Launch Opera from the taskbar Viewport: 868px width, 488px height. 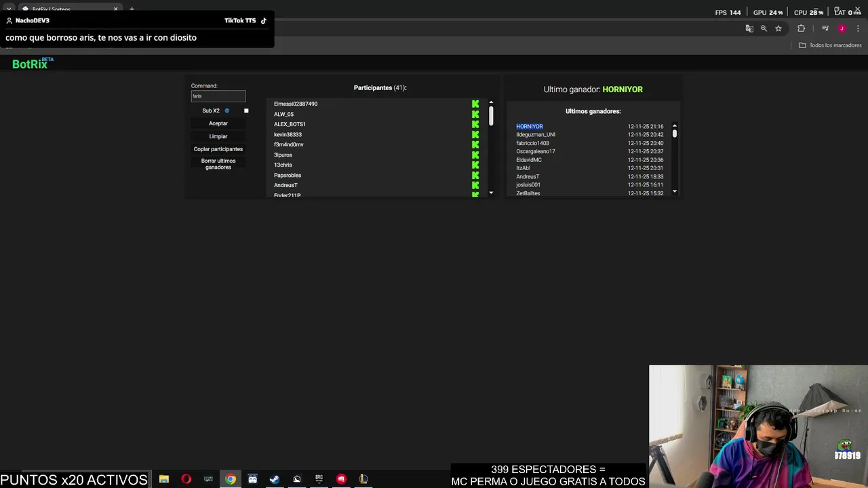pos(186,479)
